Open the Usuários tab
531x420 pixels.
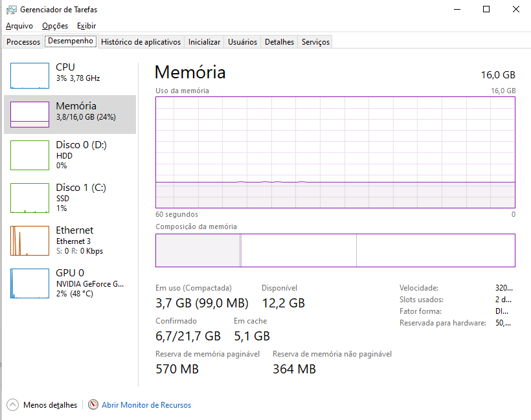pos(242,42)
